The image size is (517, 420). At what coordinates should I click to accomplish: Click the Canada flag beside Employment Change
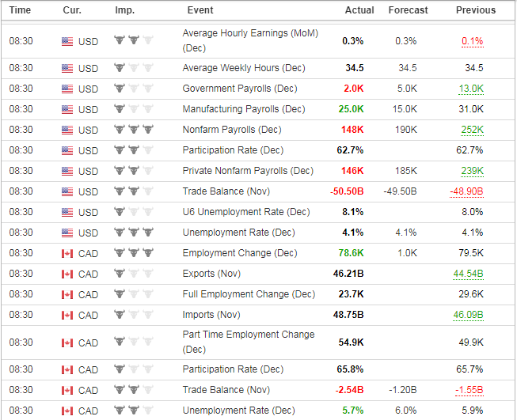(67, 253)
